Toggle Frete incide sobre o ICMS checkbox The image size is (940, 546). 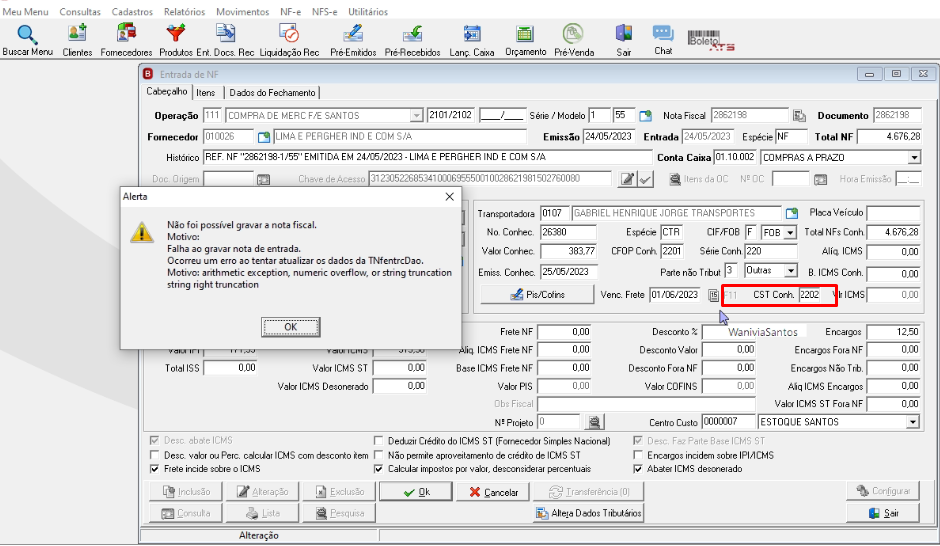coord(155,469)
